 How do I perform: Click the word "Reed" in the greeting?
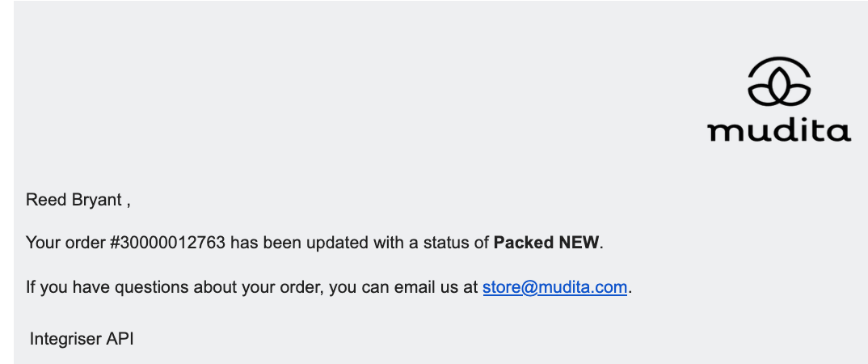click(x=47, y=200)
